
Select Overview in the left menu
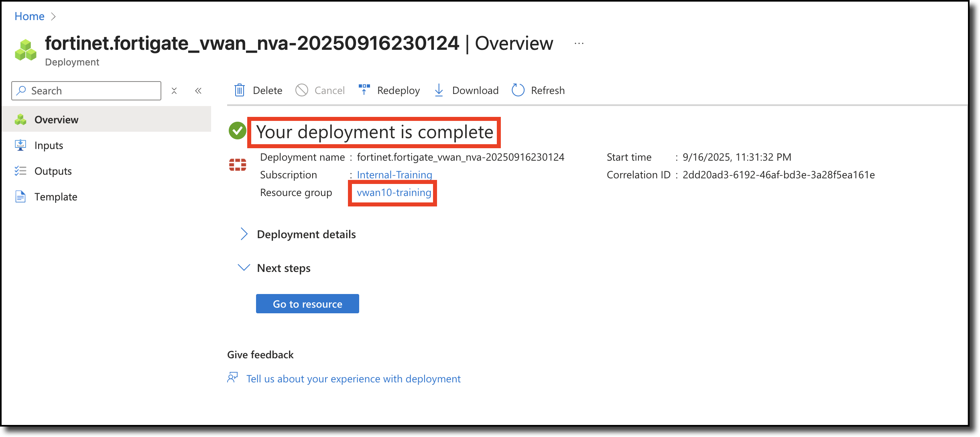pos(56,119)
